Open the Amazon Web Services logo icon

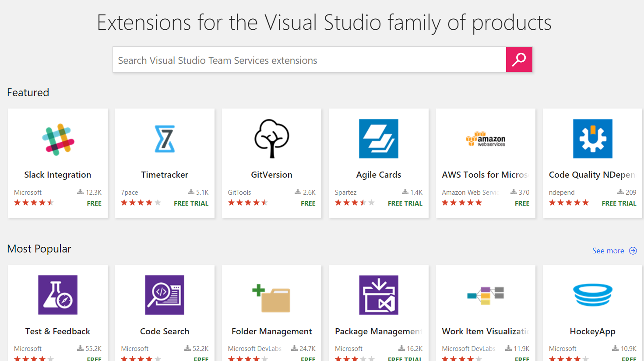(486, 139)
